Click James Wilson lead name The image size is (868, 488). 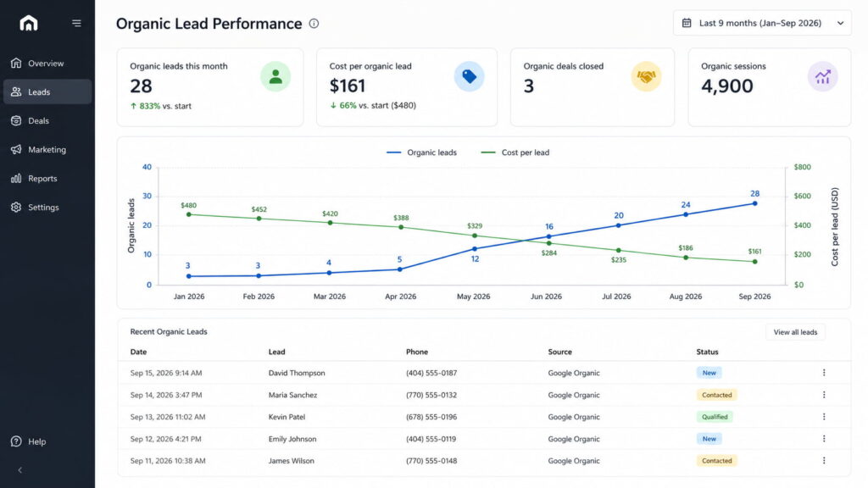pos(292,460)
